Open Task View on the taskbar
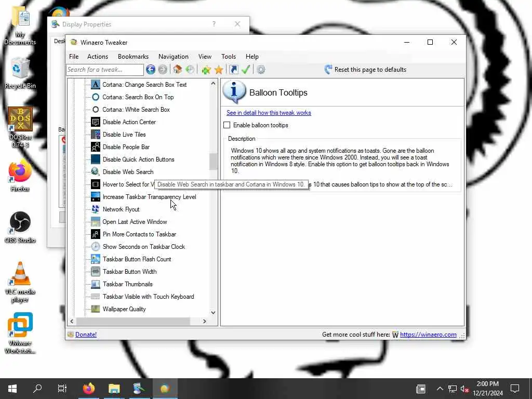 62,389
